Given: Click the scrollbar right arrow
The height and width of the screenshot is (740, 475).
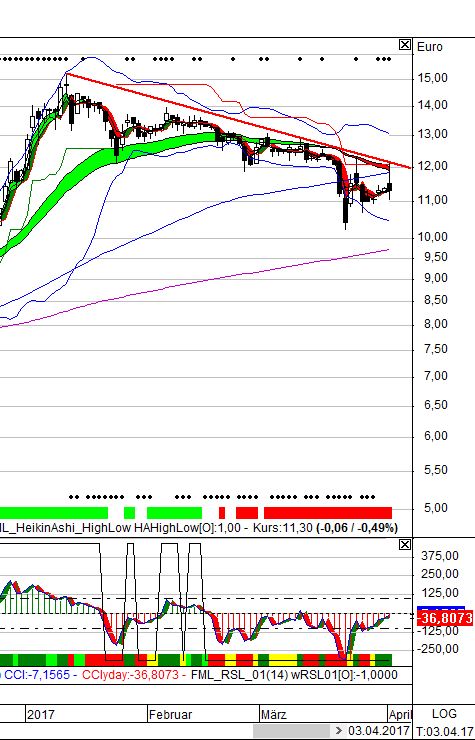Looking at the screenshot, I should point(339,731).
